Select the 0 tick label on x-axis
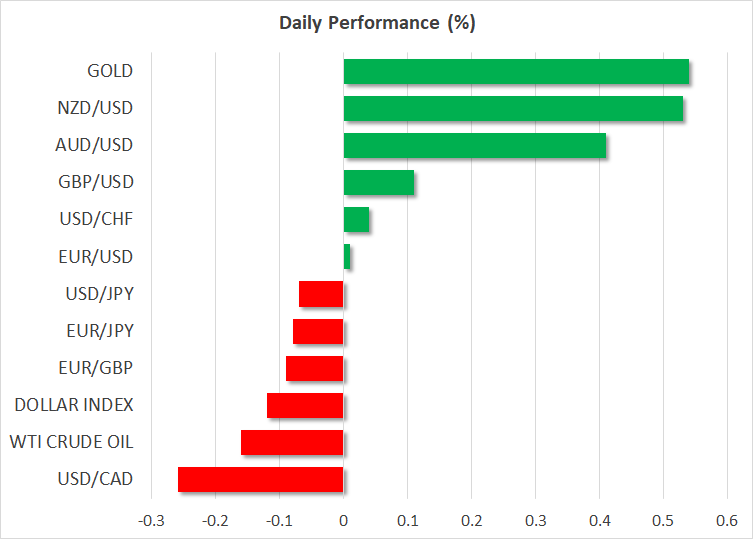This screenshot has width=753, height=539. (343, 521)
